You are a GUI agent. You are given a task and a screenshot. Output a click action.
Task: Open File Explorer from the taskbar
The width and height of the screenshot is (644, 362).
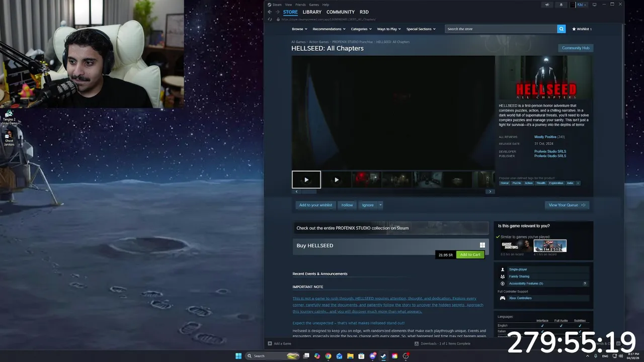point(350,356)
